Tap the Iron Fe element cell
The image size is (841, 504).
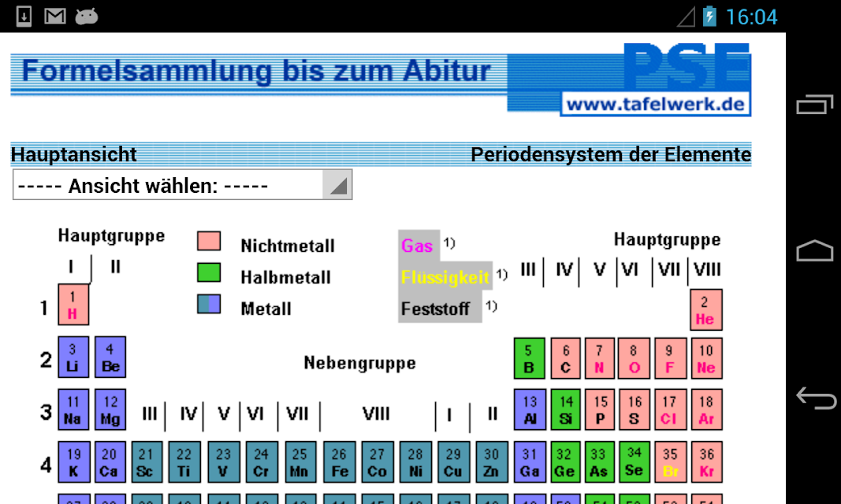pos(339,461)
